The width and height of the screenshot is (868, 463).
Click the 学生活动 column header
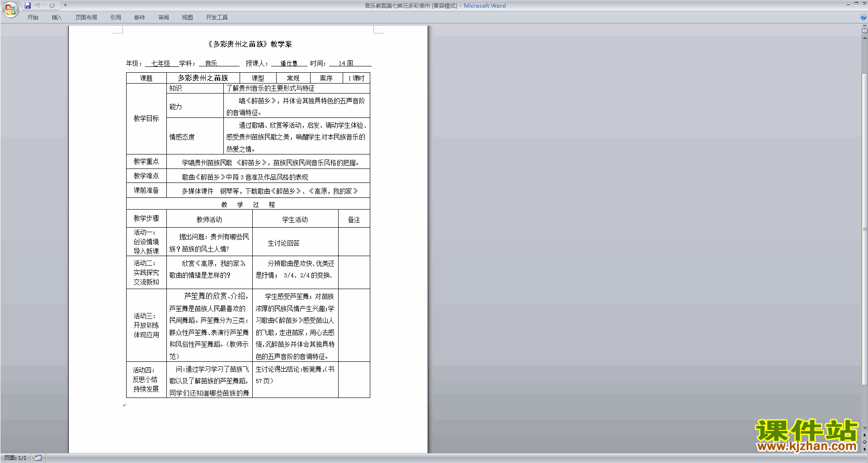(x=295, y=220)
